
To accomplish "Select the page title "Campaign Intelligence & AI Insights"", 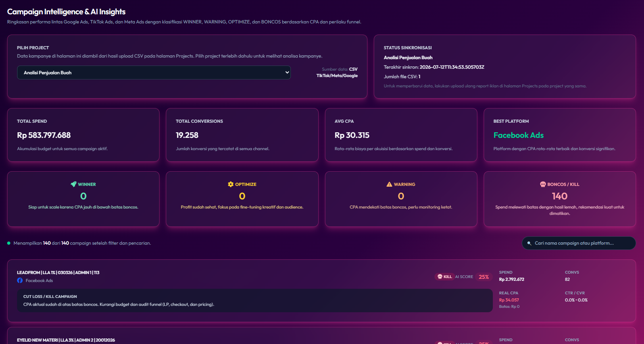I will pos(66,12).
